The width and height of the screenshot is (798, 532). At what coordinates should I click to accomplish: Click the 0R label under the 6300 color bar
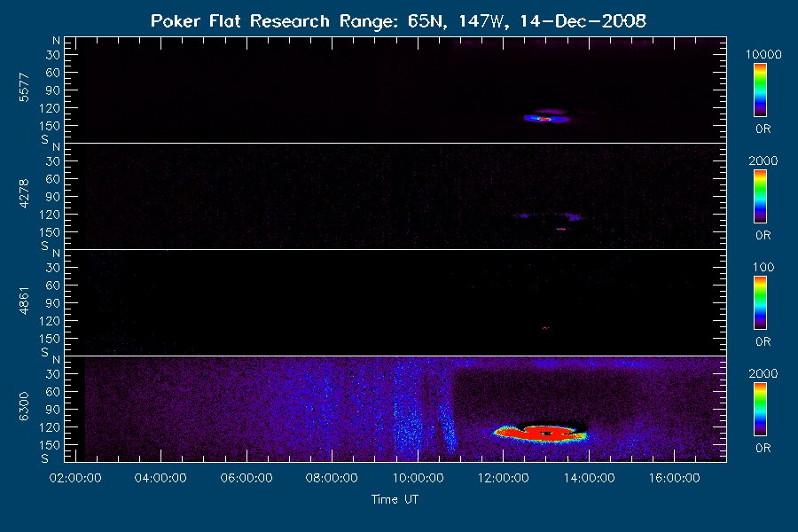763,448
